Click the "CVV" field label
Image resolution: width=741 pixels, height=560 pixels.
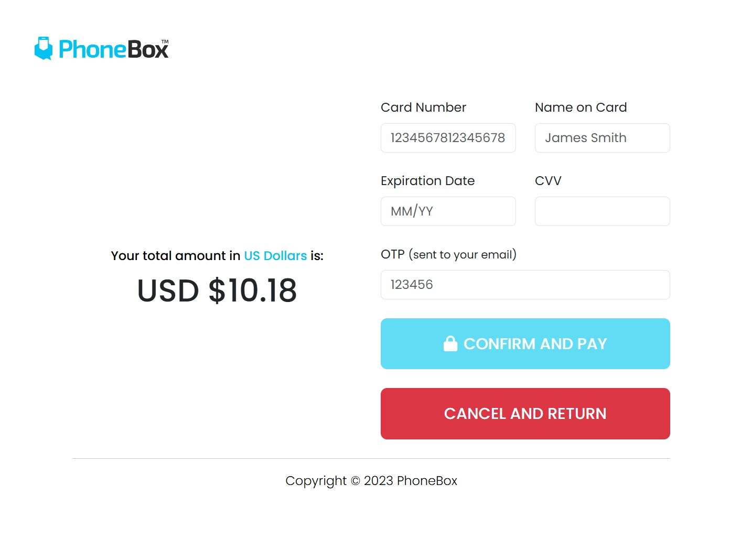point(548,181)
